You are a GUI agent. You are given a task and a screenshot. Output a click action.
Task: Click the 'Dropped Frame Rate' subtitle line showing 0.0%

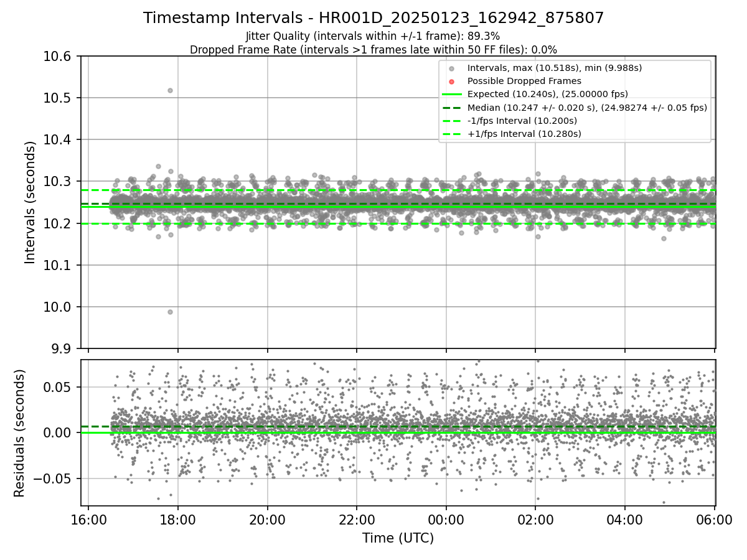tap(374, 49)
